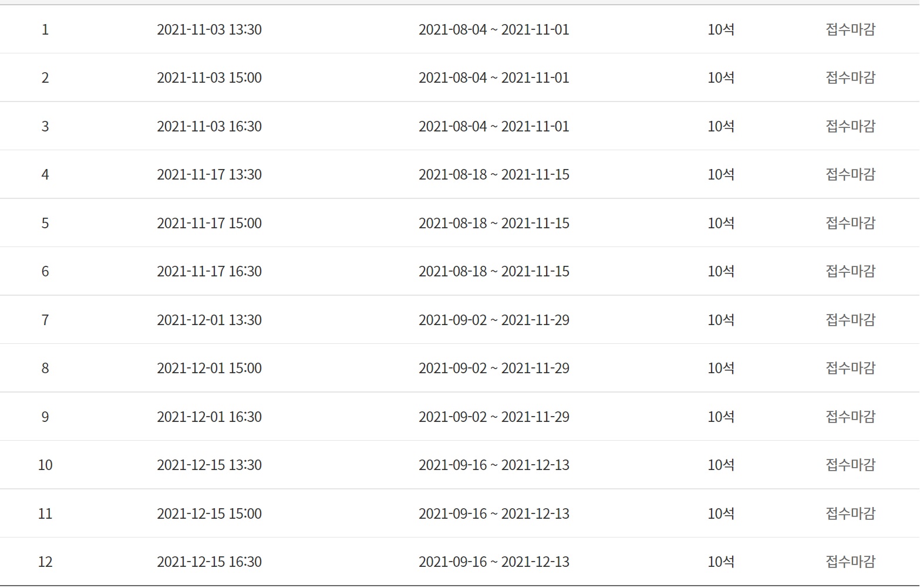Select 접수마감 in row 3
The width and height of the screenshot is (920, 588).
pyautogui.click(x=850, y=126)
